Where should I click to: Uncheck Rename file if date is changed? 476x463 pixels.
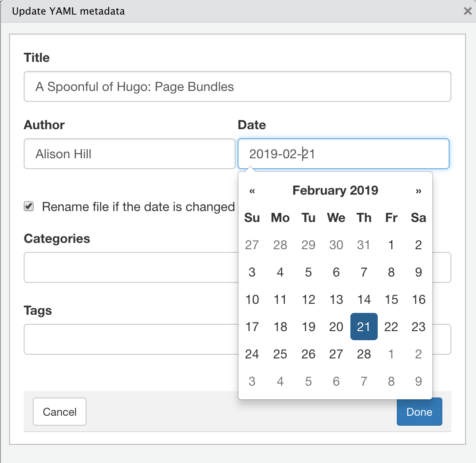[29, 206]
